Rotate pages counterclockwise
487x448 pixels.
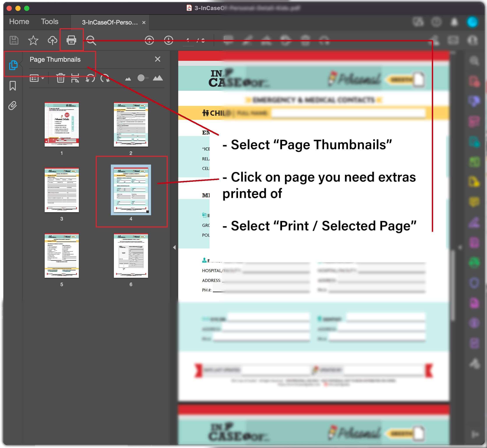coord(90,78)
